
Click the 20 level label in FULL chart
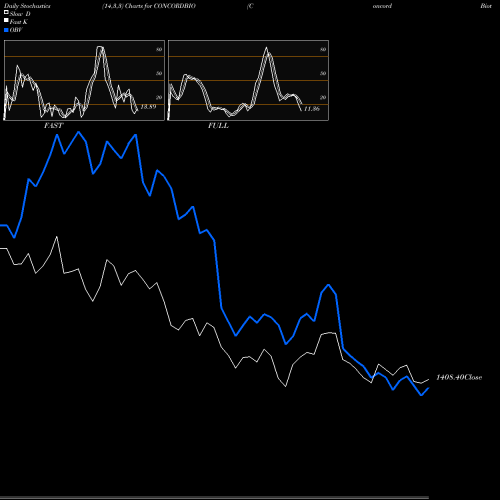click(x=323, y=97)
